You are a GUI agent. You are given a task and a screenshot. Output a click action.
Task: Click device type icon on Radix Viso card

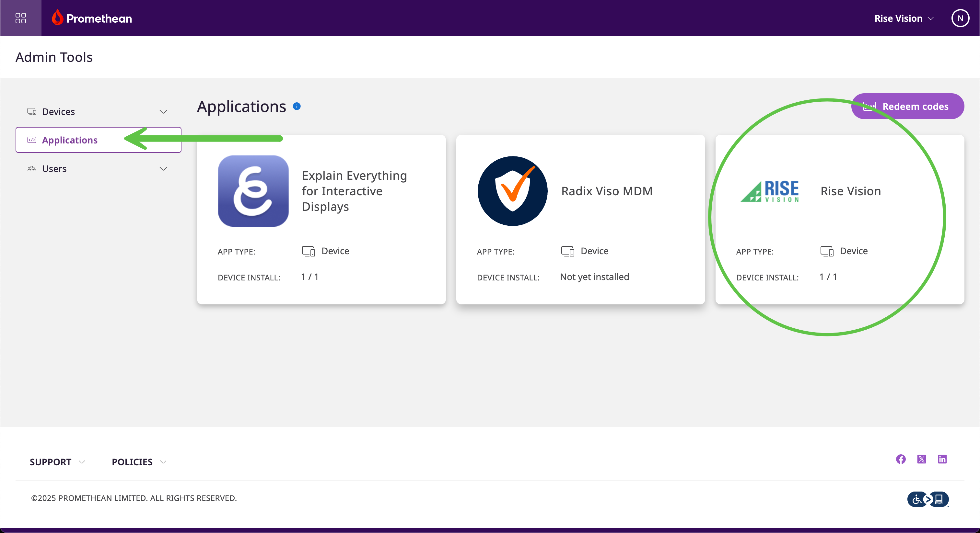[x=567, y=251]
